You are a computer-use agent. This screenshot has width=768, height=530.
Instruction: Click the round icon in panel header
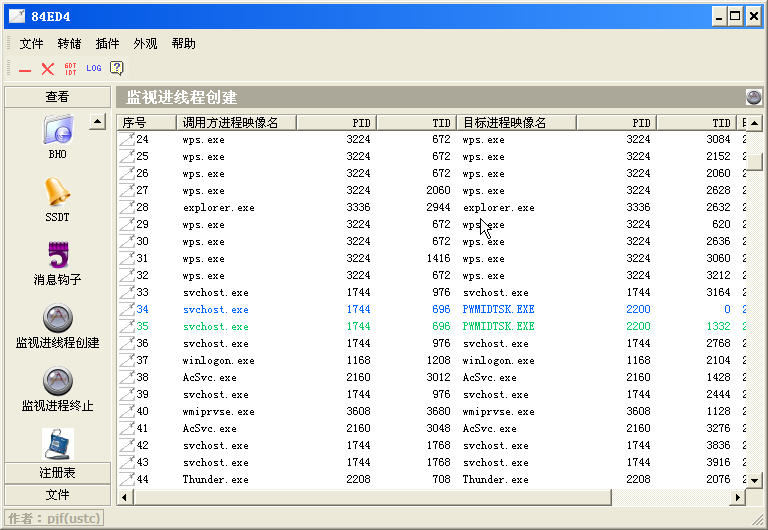click(x=753, y=97)
